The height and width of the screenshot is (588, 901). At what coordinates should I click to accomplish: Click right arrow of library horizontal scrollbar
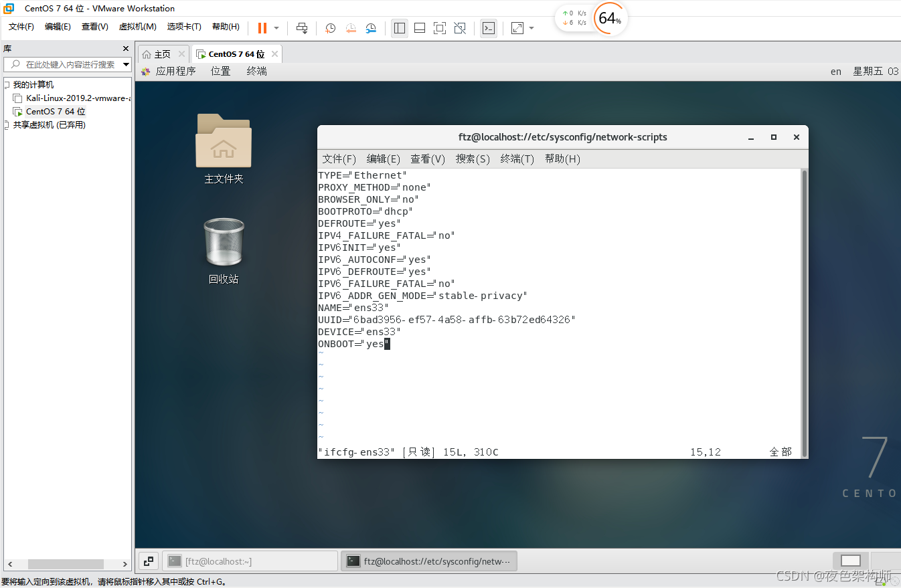click(x=125, y=565)
